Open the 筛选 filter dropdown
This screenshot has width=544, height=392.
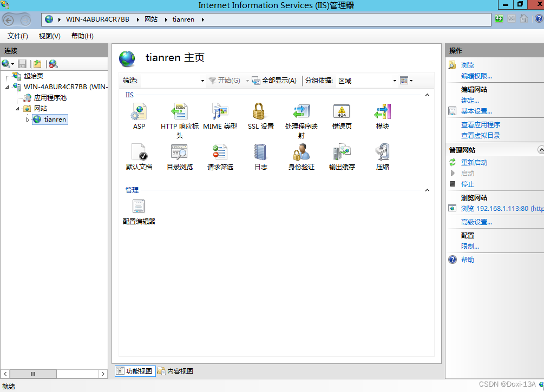point(202,81)
